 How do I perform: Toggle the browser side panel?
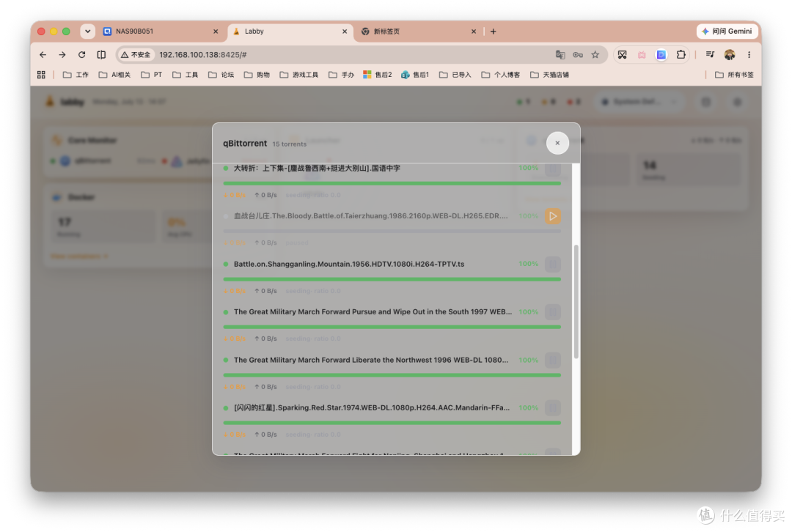101,54
